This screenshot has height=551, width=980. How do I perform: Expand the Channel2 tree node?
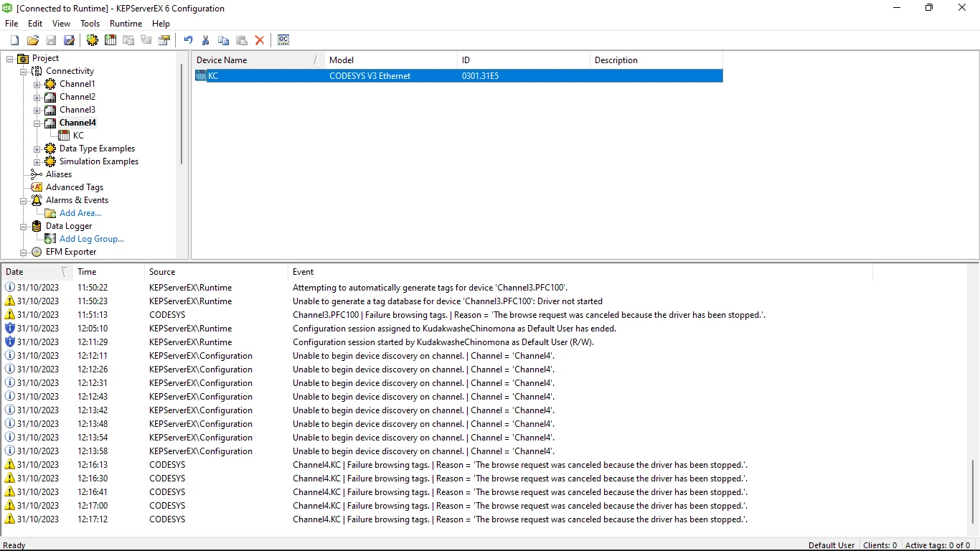37,97
